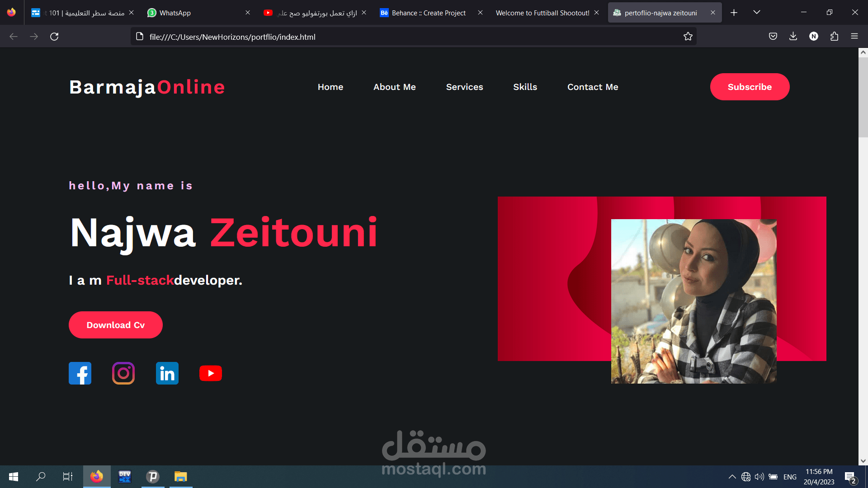Open the LinkedIn social icon
Screen dimensions: 868x488
coord(167,373)
